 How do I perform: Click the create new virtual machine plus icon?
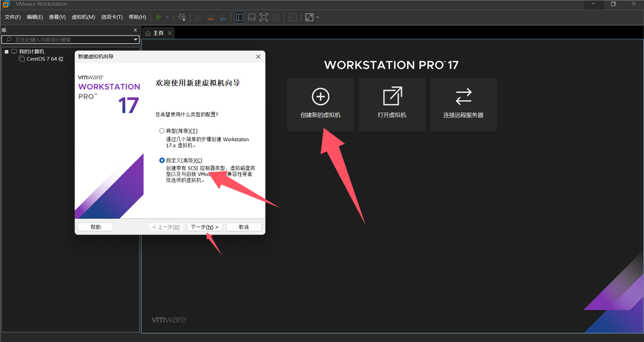pos(320,96)
